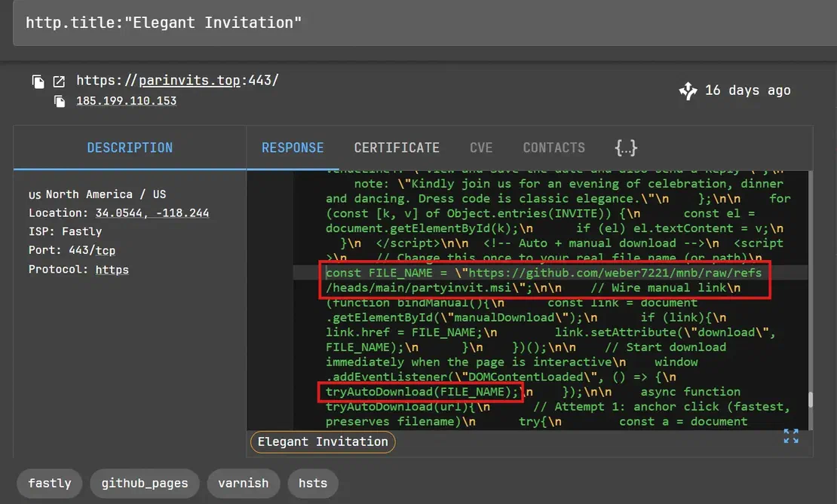
Task: Select the hsts tag
Action: [x=313, y=483]
